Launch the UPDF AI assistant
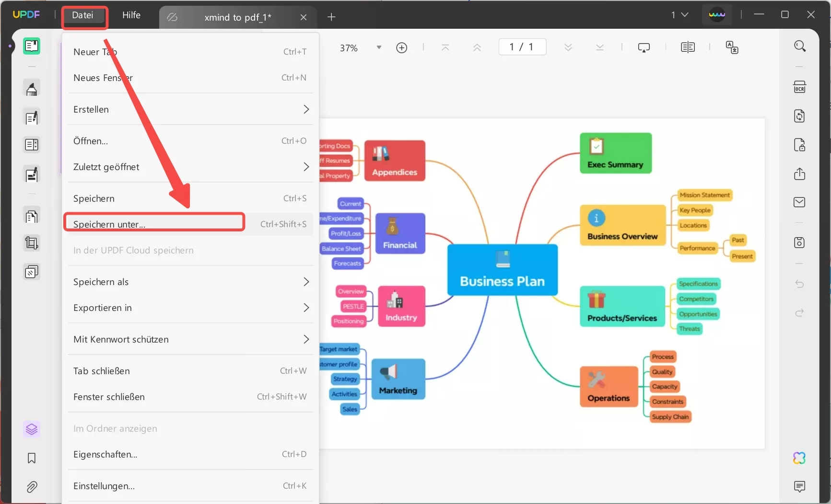This screenshot has height=504, width=831. 800,458
